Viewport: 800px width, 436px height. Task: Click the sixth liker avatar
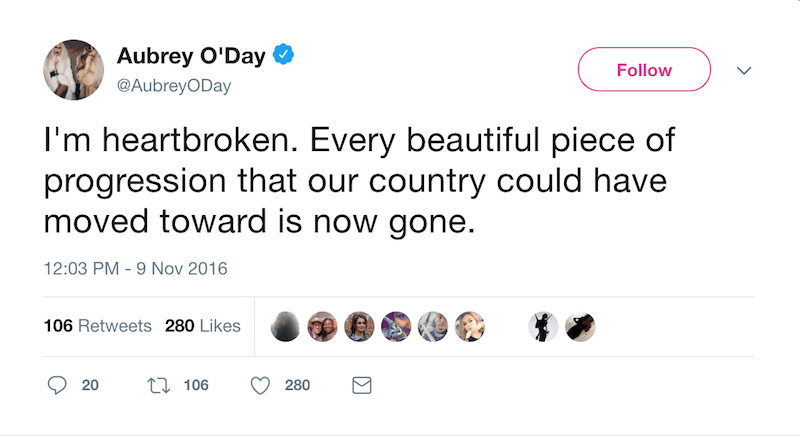(x=469, y=326)
